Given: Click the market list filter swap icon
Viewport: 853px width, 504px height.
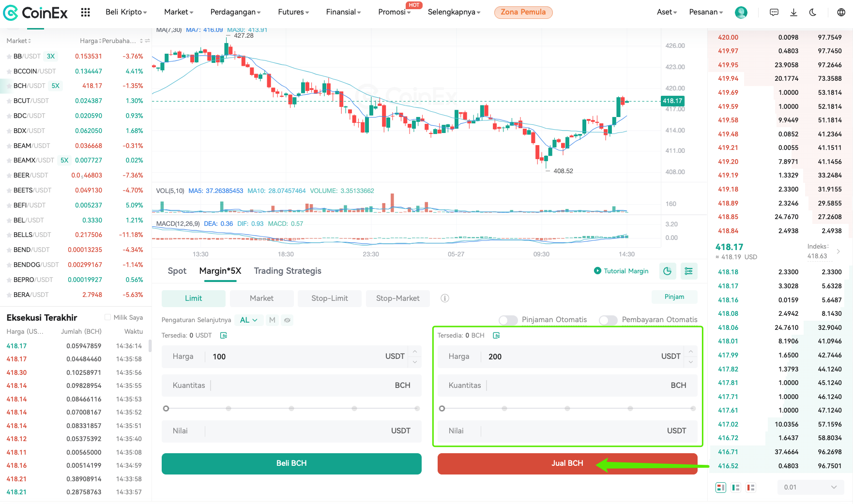Looking at the screenshot, I should [147, 41].
